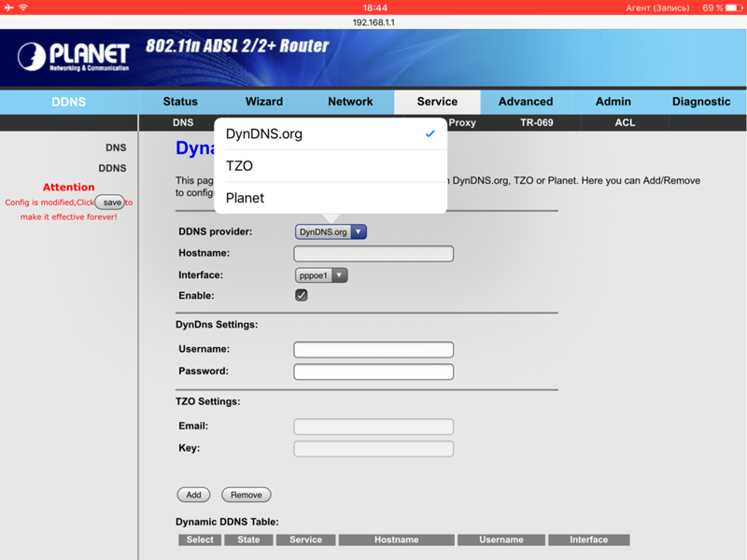Choose TZO in the provider list
This screenshot has height=560, width=747.
(331, 166)
